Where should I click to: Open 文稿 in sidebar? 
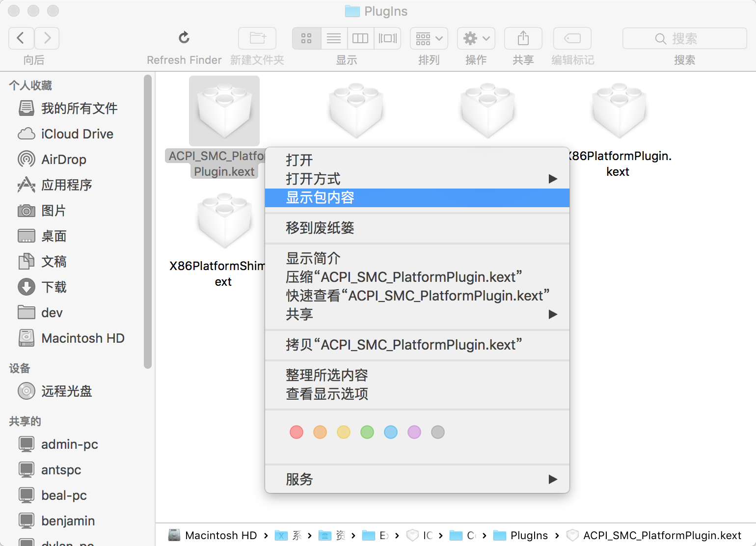point(42,261)
